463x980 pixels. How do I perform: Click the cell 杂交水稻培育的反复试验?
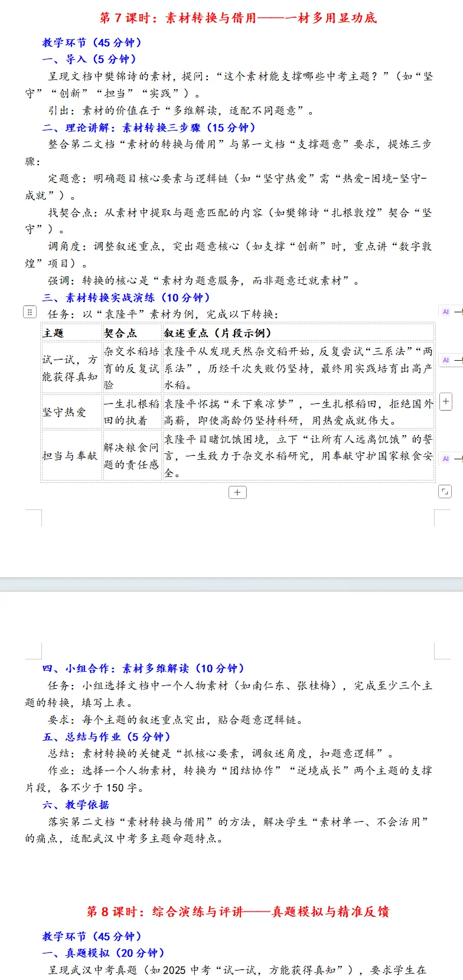(x=132, y=368)
